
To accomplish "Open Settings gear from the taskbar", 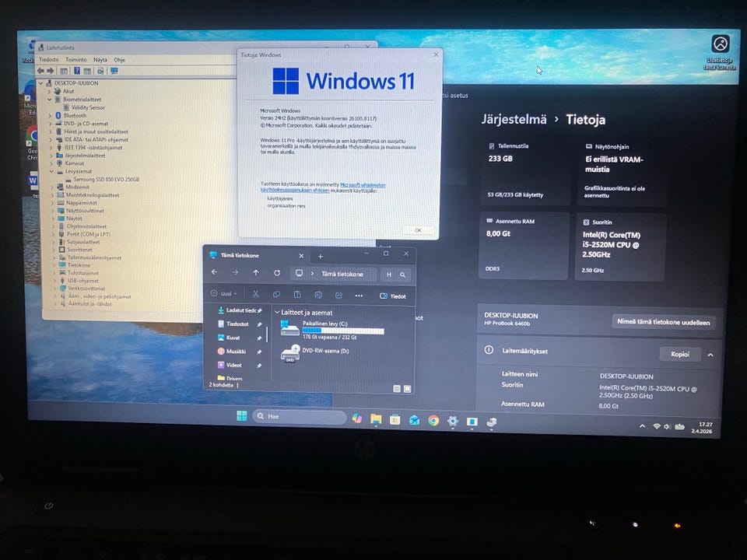I will 453,421.
